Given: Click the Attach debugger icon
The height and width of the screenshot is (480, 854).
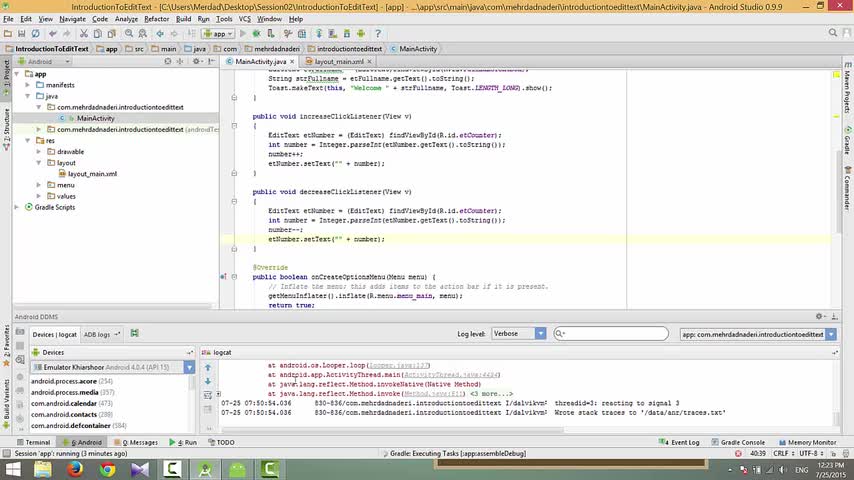Looking at the screenshot, I should pos(271,34).
